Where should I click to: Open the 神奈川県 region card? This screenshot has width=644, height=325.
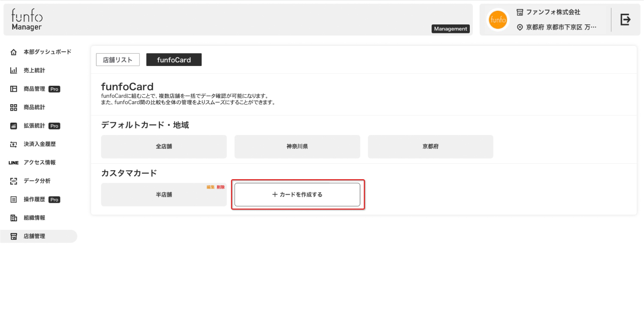[297, 147]
